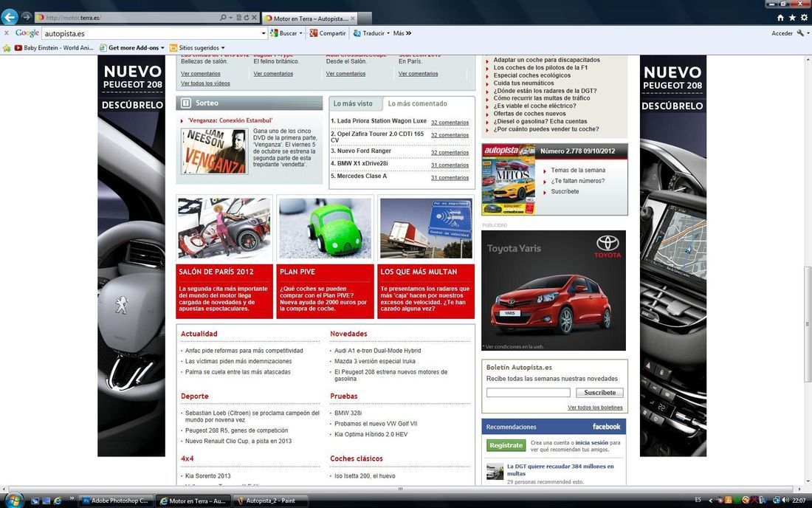Show hidden tray icons with the arrow
812x508 pixels.
710,500
